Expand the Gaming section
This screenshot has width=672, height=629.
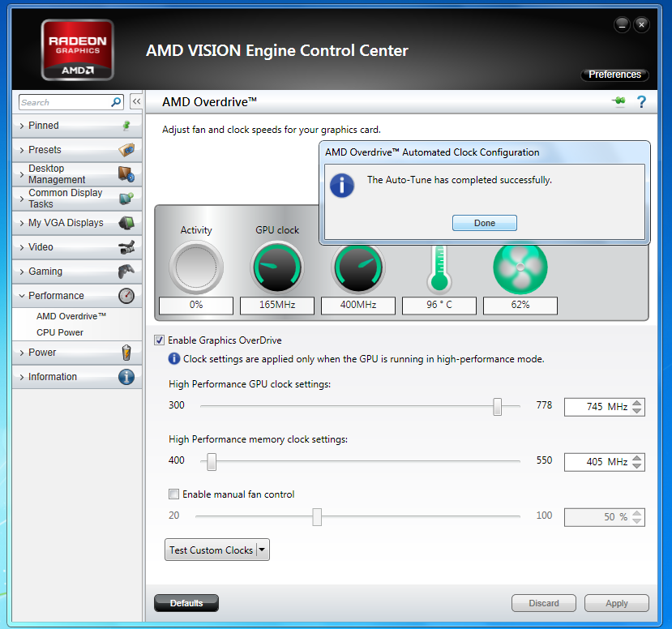click(22, 272)
